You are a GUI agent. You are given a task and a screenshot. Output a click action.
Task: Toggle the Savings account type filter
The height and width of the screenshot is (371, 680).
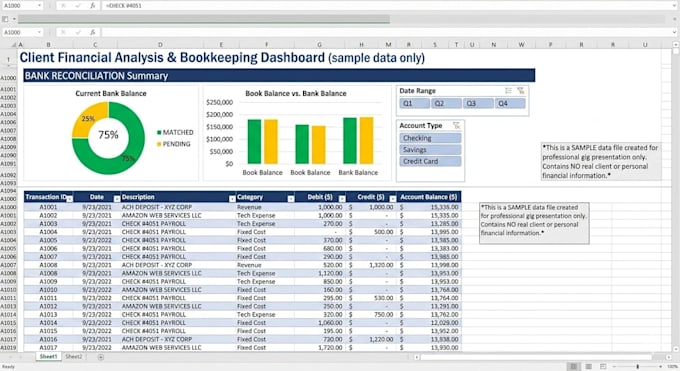click(430, 150)
